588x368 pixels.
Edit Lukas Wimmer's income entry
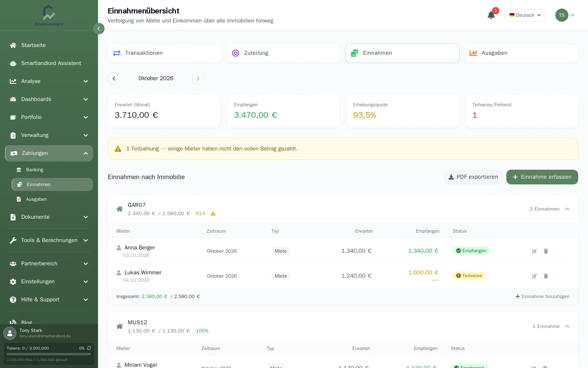coord(534,276)
